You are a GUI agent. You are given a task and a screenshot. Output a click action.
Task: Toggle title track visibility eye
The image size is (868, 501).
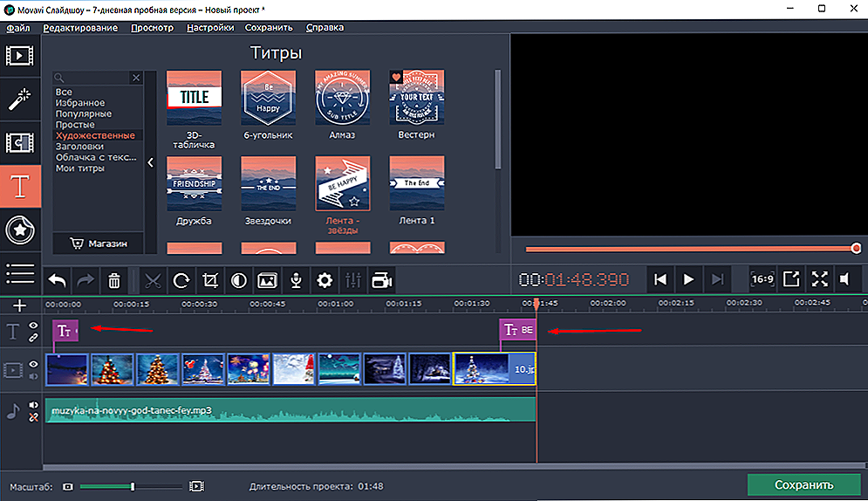pyautogui.click(x=34, y=326)
